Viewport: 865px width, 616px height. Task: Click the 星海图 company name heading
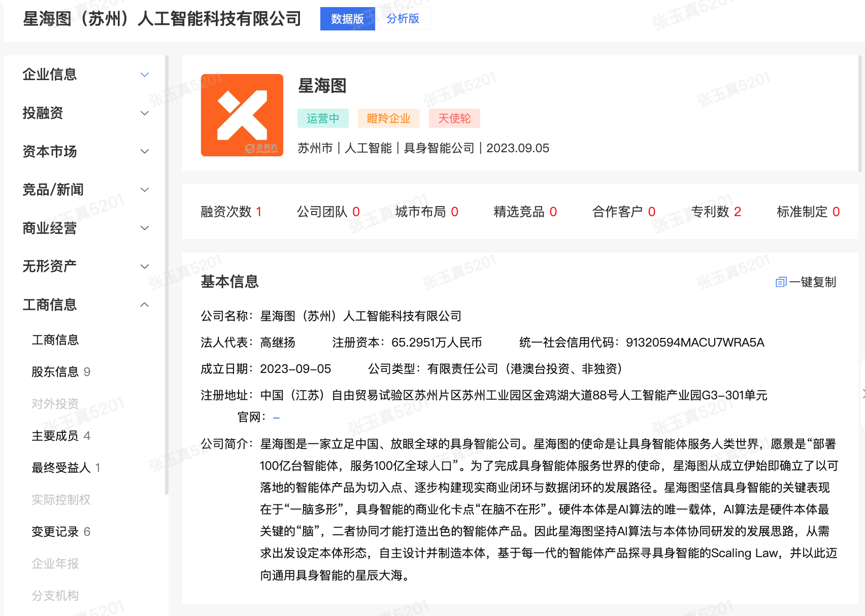pyautogui.click(x=322, y=86)
